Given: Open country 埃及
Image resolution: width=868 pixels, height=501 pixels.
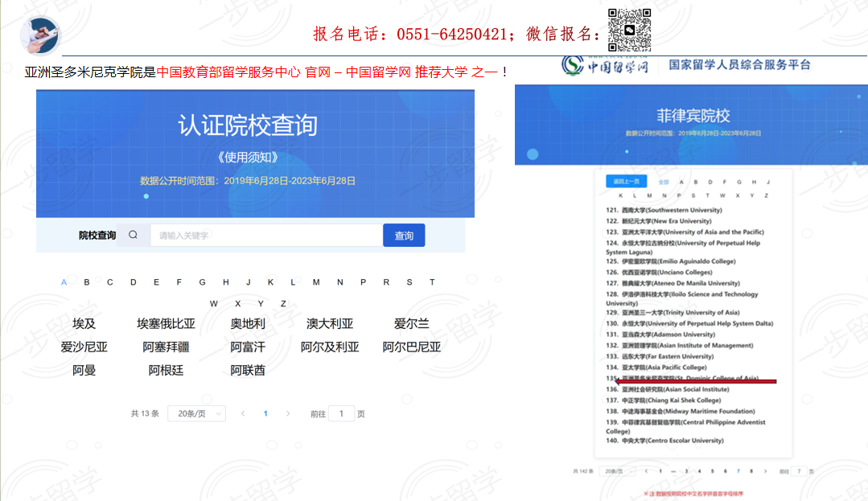Looking at the screenshot, I should point(84,324).
